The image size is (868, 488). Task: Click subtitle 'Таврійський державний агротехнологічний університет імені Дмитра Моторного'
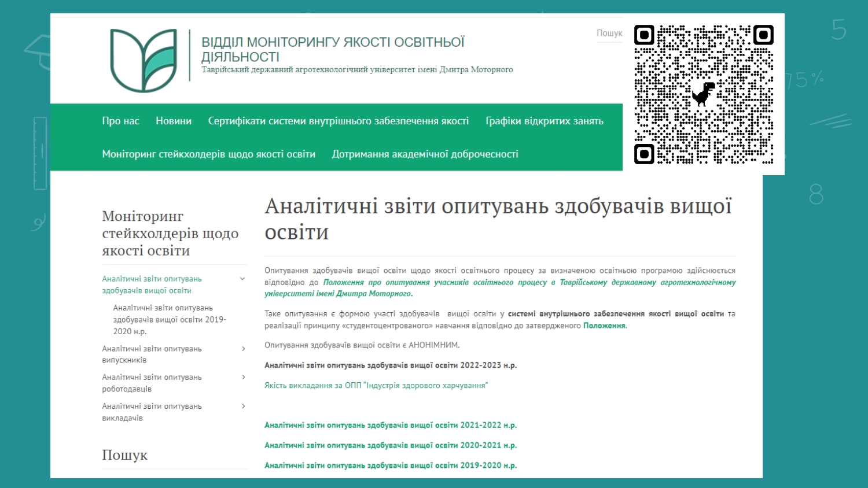pos(357,70)
